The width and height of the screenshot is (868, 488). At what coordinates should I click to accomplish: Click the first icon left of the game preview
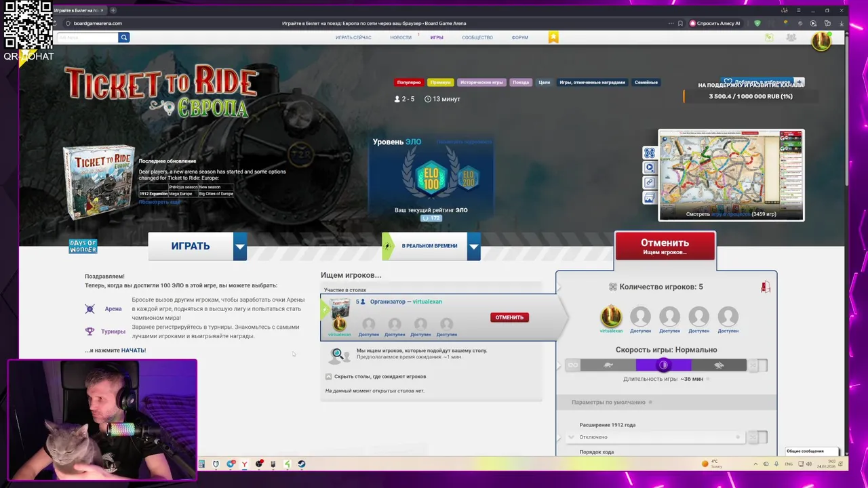(x=649, y=153)
